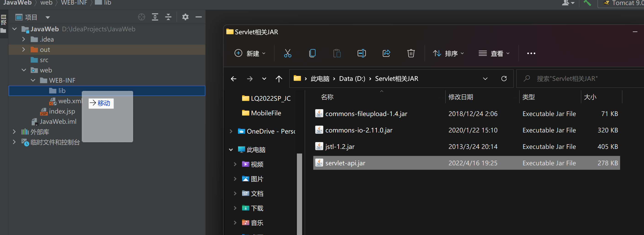Click the Rename icon in Explorer toolbar
The image size is (644, 235).
362,53
